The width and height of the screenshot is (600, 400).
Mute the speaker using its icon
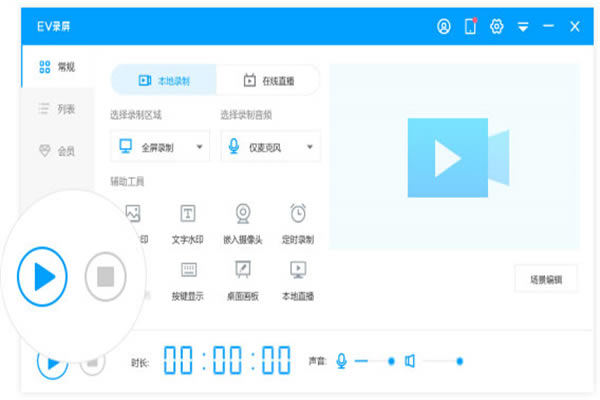(x=410, y=360)
